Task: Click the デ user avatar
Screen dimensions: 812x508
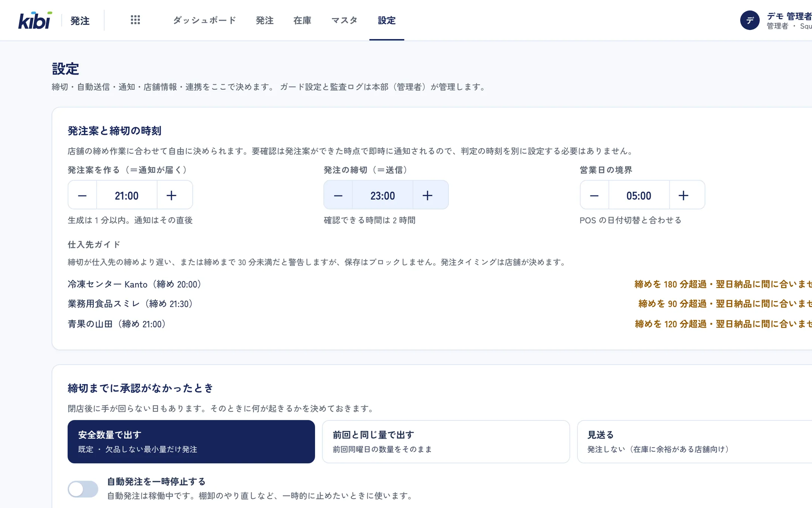Action: (x=750, y=20)
